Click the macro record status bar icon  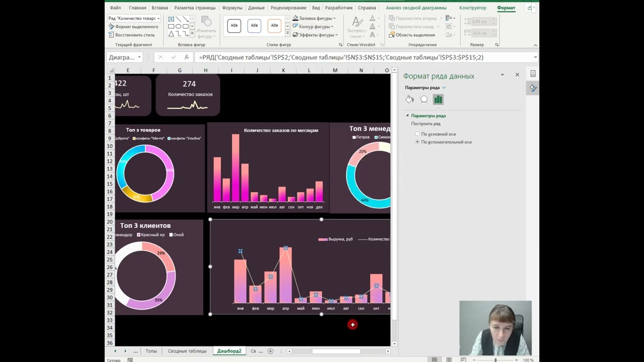pos(130,360)
